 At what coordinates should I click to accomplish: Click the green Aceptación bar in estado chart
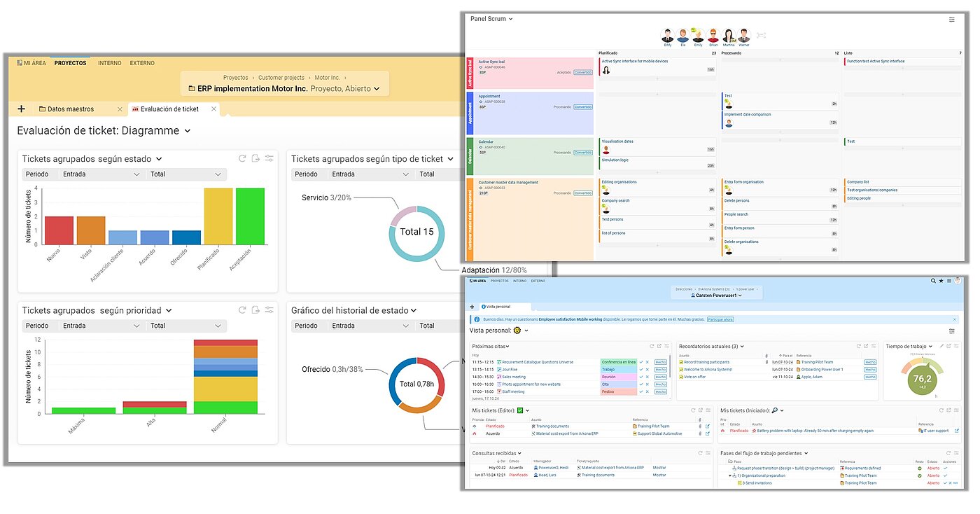[250, 216]
